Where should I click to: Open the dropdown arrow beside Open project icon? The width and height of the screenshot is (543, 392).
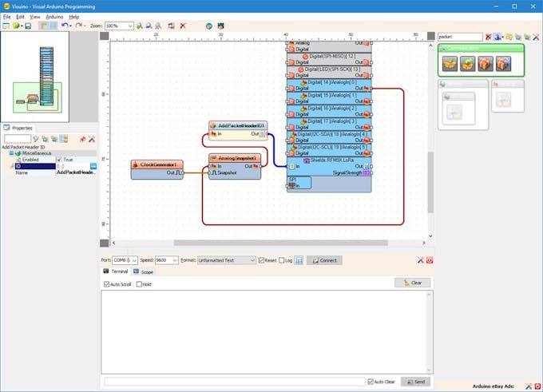[x=22, y=26]
